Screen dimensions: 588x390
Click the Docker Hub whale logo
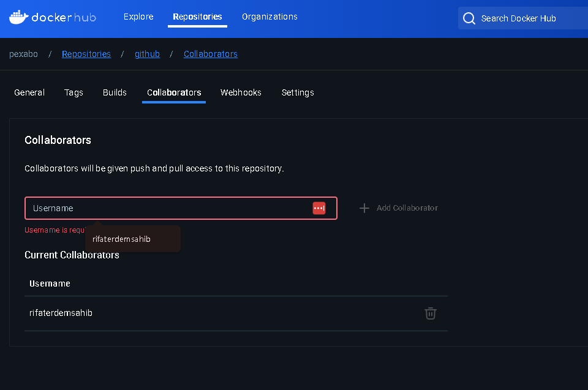tap(19, 17)
